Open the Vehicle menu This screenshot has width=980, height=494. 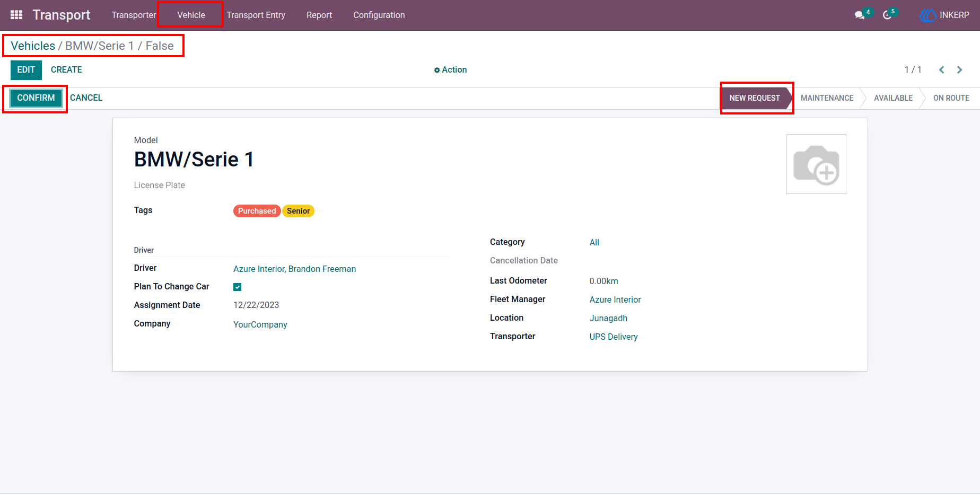[191, 15]
